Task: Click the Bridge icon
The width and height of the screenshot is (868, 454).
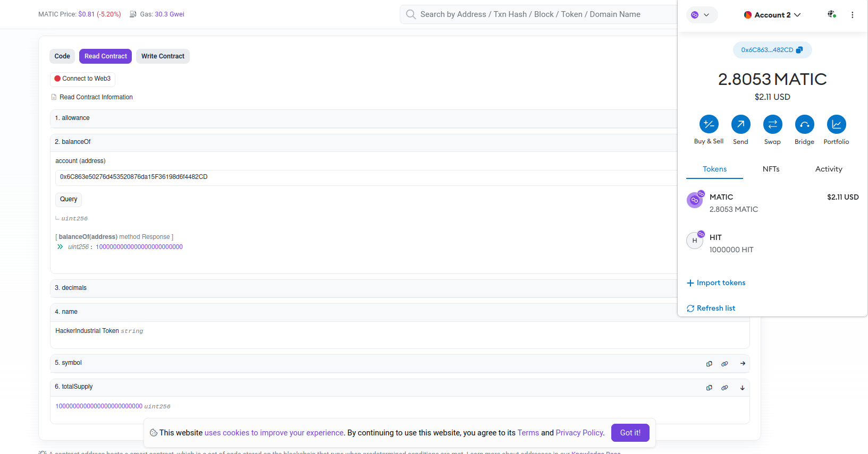Action: (x=804, y=124)
